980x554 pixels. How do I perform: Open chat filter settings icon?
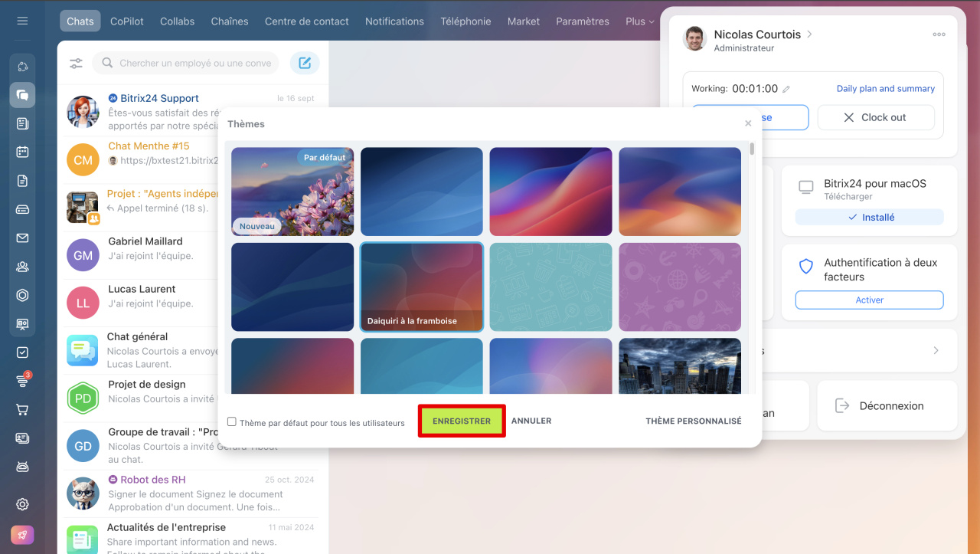(x=76, y=64)
